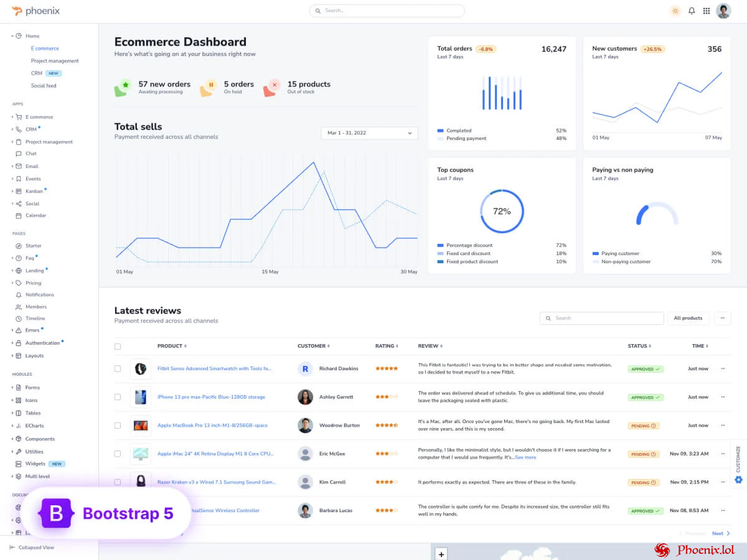Viewport: 747px width, 560px height.
Task: Open Chat in the sidebar
Action: (31, 153)
